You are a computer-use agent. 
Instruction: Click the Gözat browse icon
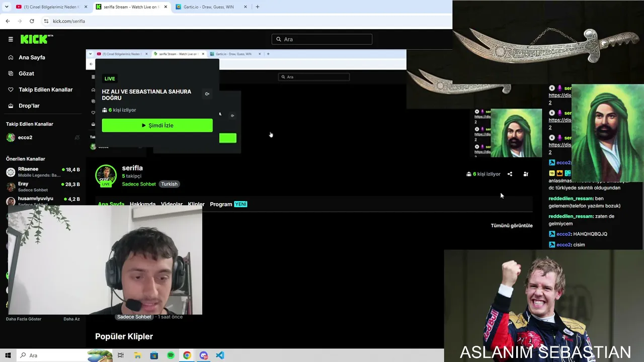pos(11,73)
